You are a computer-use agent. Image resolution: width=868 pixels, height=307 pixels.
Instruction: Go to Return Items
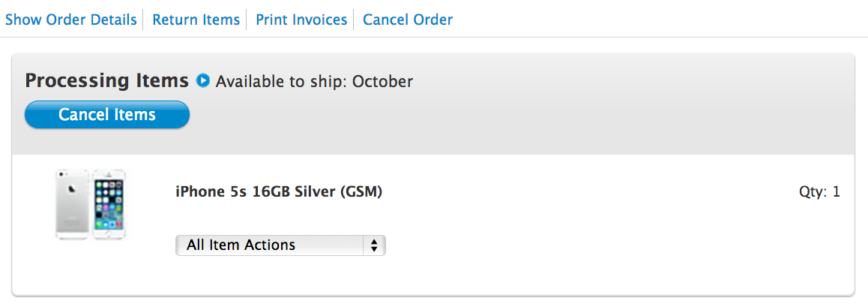coord(196,20)
